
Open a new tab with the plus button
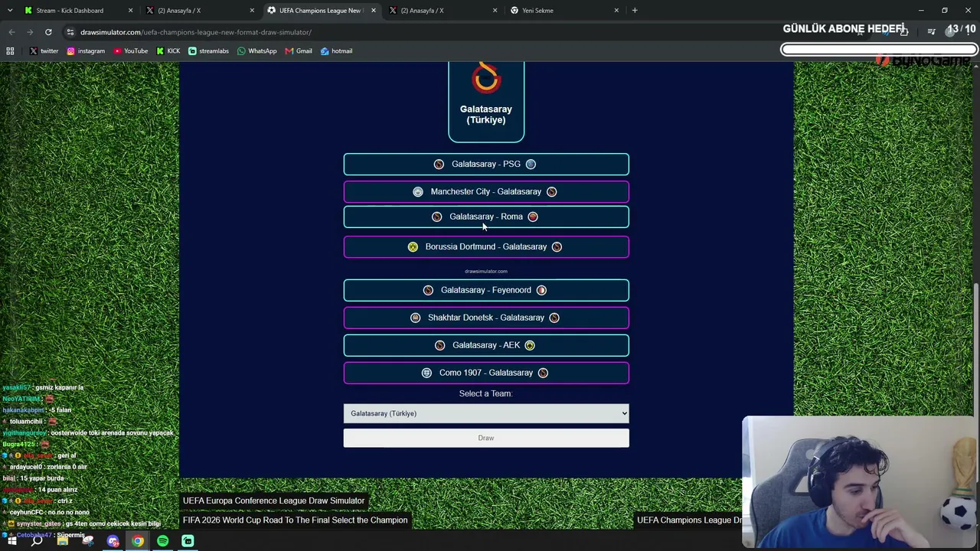pyautogui.click(x=635, y=10)
